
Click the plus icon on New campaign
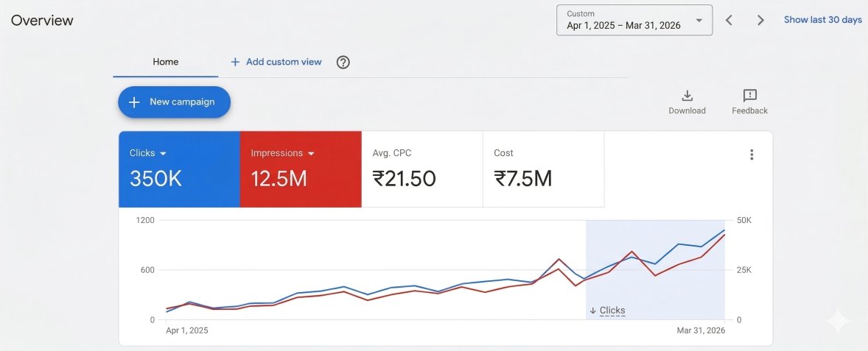click(x=134, y=102)
